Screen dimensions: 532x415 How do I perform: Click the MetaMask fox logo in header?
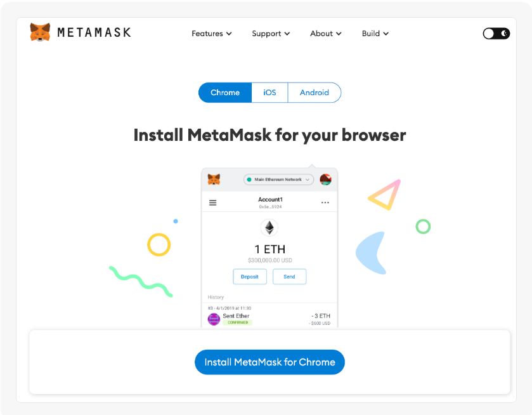[x=40, y=32]
